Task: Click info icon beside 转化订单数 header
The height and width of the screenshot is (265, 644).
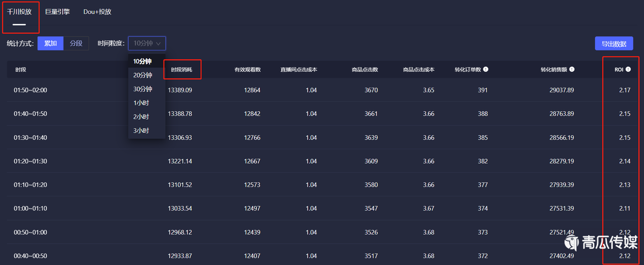Action: [486, 69]
